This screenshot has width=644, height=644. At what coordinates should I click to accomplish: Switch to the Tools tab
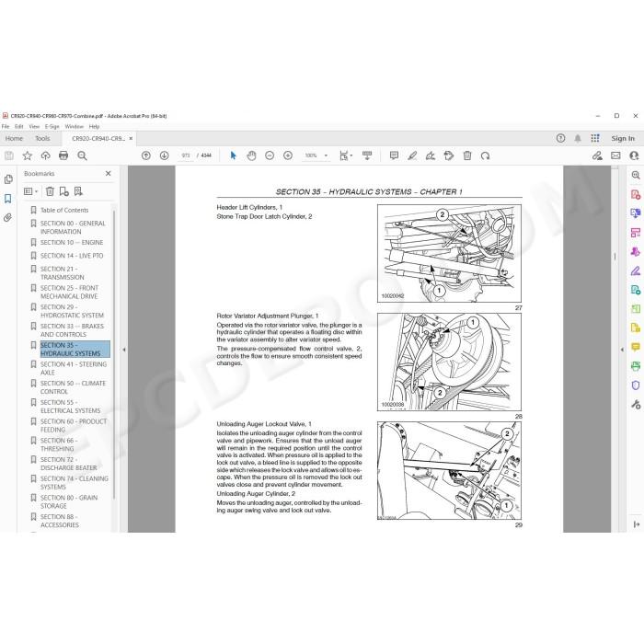[x=42, y=138]
